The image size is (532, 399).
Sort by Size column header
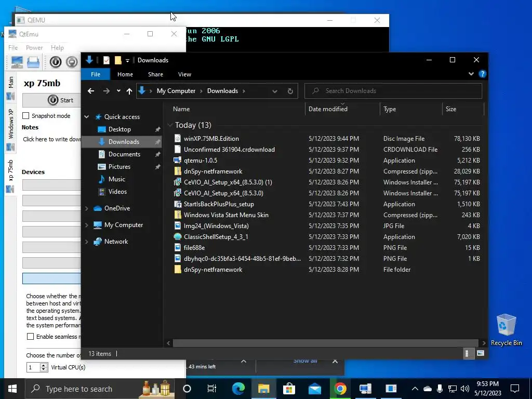coord(463,109)
